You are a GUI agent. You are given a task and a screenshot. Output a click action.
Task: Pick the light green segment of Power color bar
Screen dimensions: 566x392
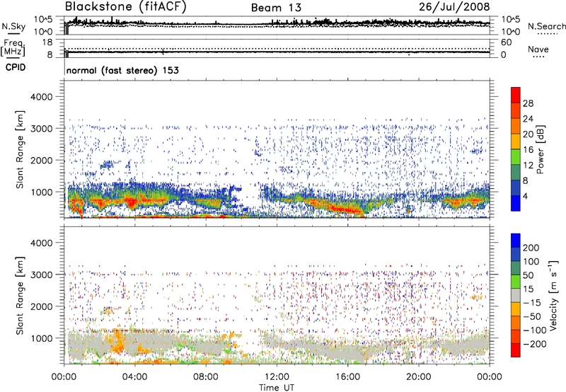[x=516, y=156]
